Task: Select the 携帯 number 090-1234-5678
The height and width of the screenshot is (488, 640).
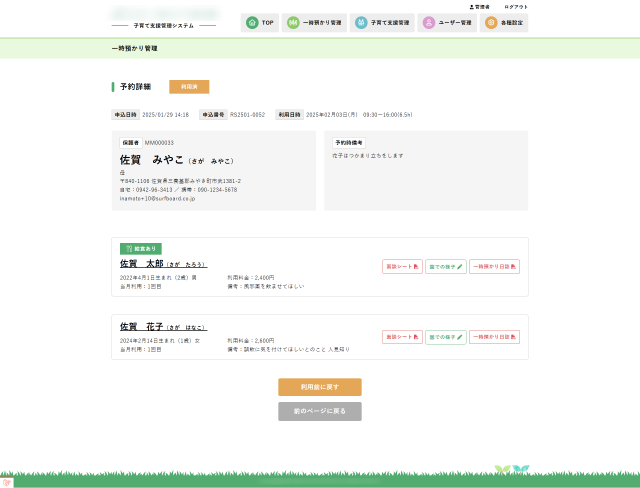Action: pyautogui.click(x=217, y=190)
